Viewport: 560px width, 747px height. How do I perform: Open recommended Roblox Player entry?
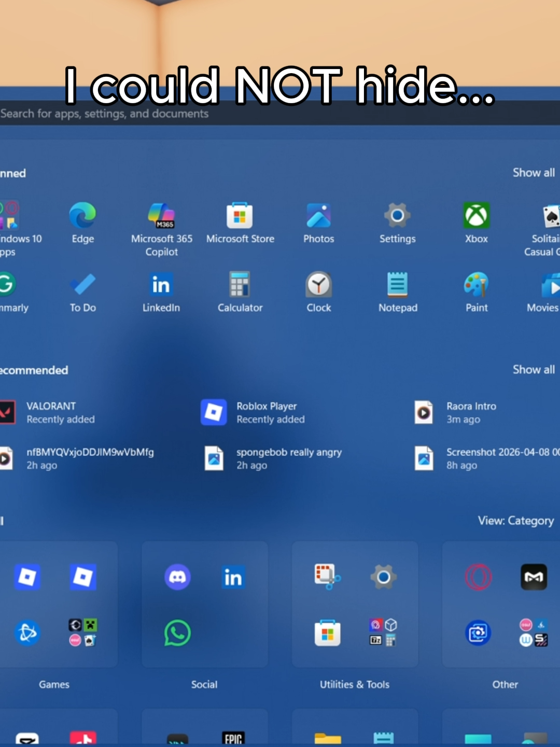pos(253,413)
